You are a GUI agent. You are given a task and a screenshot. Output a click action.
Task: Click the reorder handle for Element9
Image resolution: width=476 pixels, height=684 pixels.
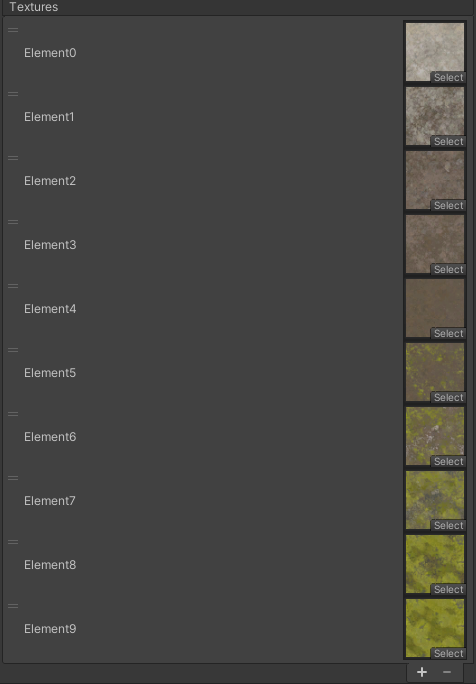click(13, 606)
